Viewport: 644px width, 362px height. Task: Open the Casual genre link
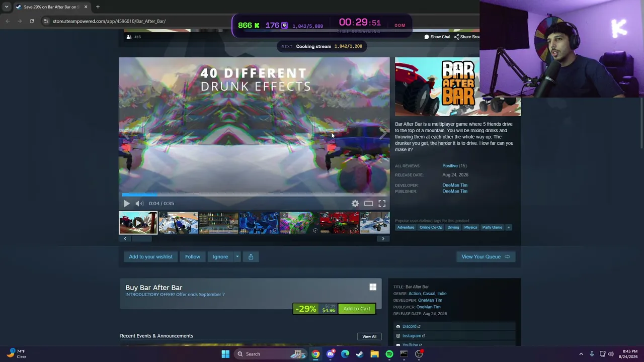(429, 294)
